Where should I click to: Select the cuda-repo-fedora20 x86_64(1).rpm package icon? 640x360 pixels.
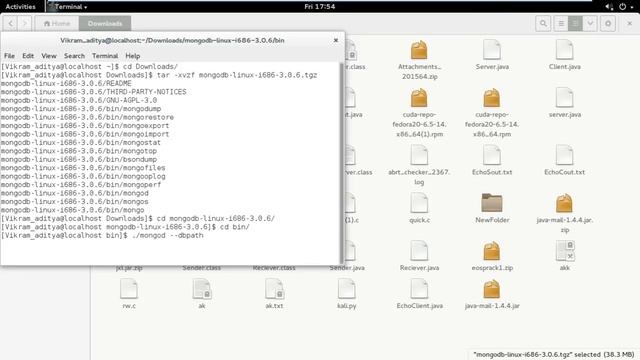click(419, 98)
